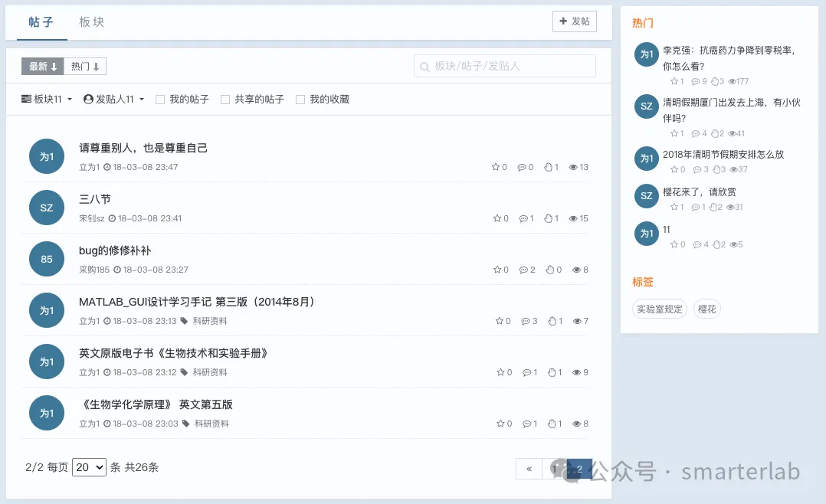The height and width of the screenshot is (504, 826).
Task: Switch to the 帖子 tab
Action: point(41,22)
